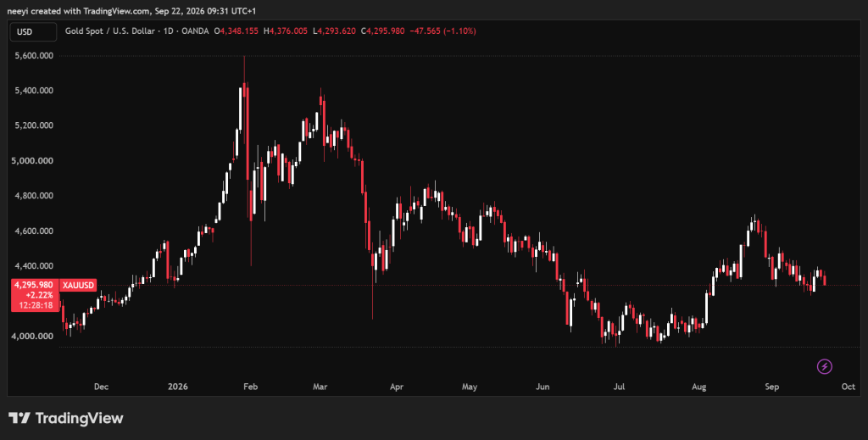868x440 pixels.
Task: Click the OANDA data source label
Action: 196,31
